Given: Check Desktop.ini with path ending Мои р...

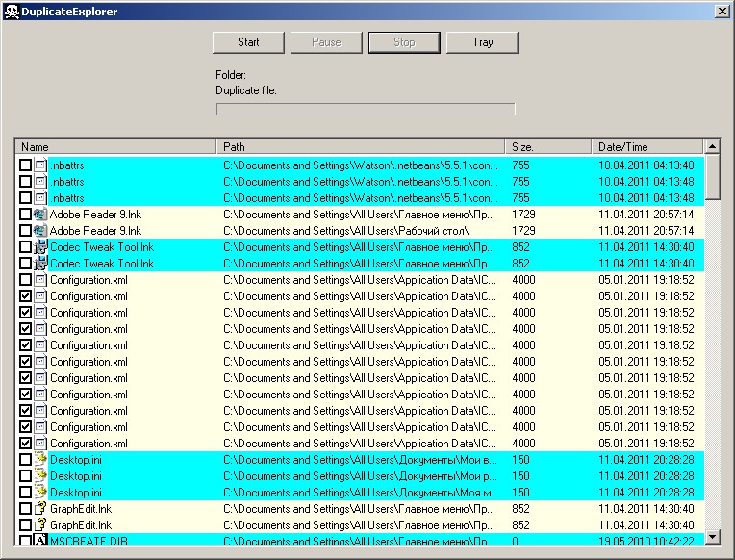Looking at the screenshot, I should 25,476.
